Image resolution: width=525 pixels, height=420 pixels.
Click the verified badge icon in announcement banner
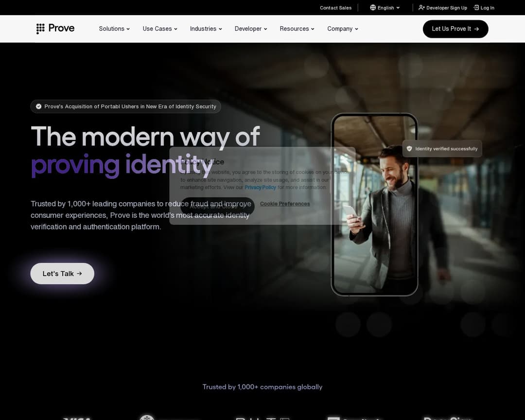[39, 106]
